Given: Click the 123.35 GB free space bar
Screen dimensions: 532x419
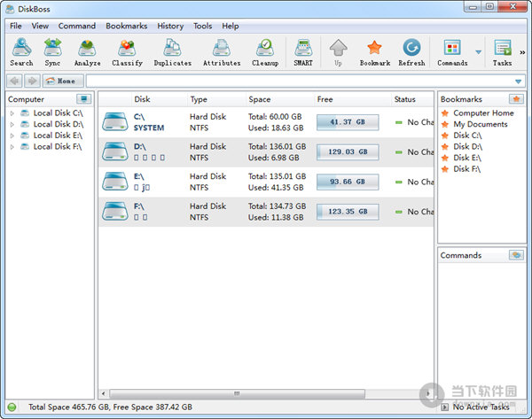Looking at the screenshot, I should [x=348, y=212].
